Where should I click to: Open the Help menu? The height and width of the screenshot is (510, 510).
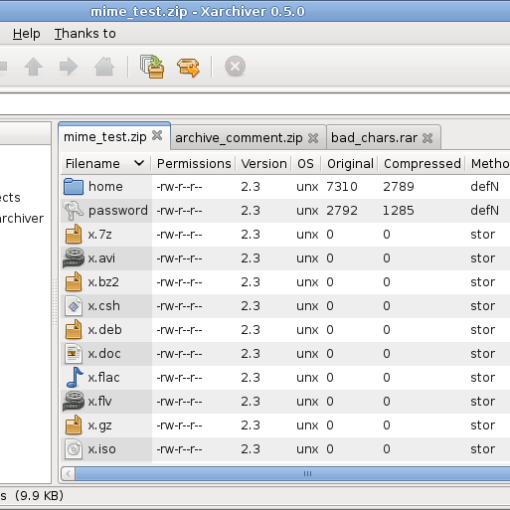pos(27,34)
